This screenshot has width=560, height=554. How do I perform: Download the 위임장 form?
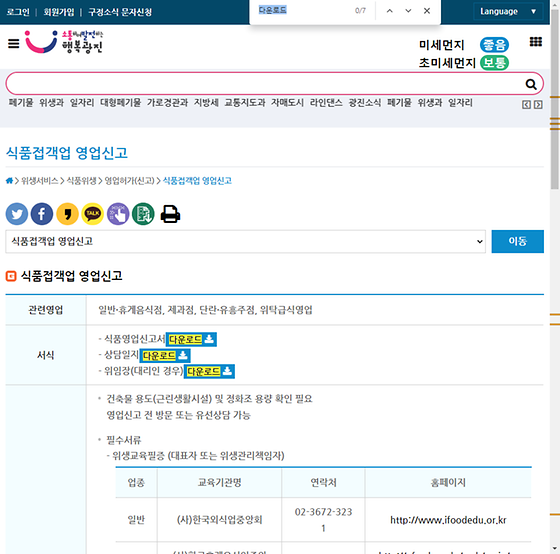point(209,371)
